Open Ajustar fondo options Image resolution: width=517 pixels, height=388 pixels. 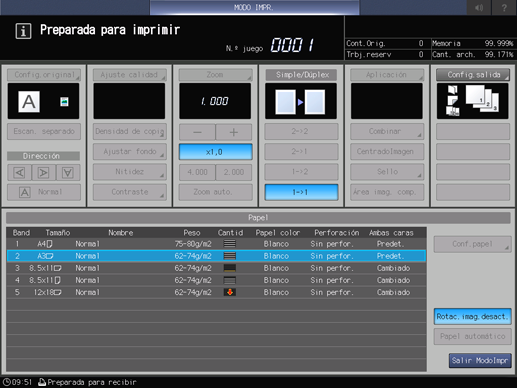(x=130, y=152)
